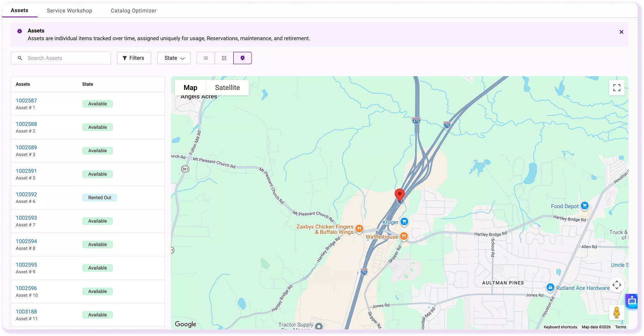Open the chat assistant widget
The image size is (644, 336).
[632, 301]
